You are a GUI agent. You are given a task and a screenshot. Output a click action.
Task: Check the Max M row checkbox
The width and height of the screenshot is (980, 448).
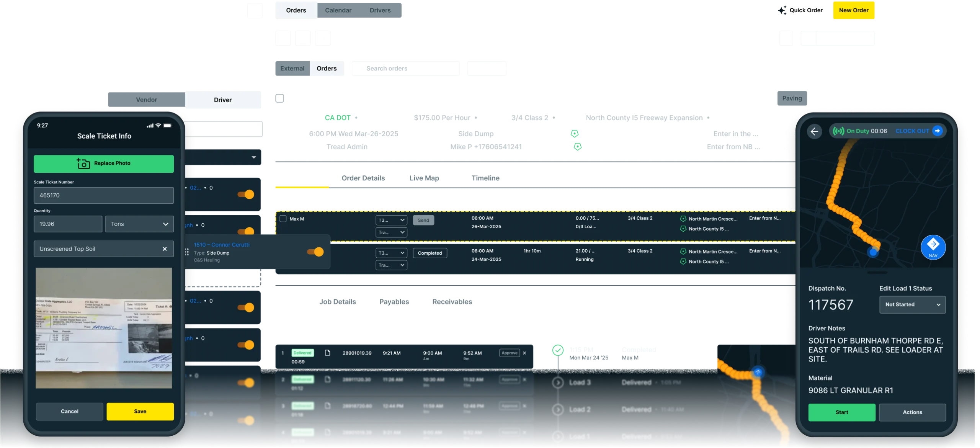283,219
